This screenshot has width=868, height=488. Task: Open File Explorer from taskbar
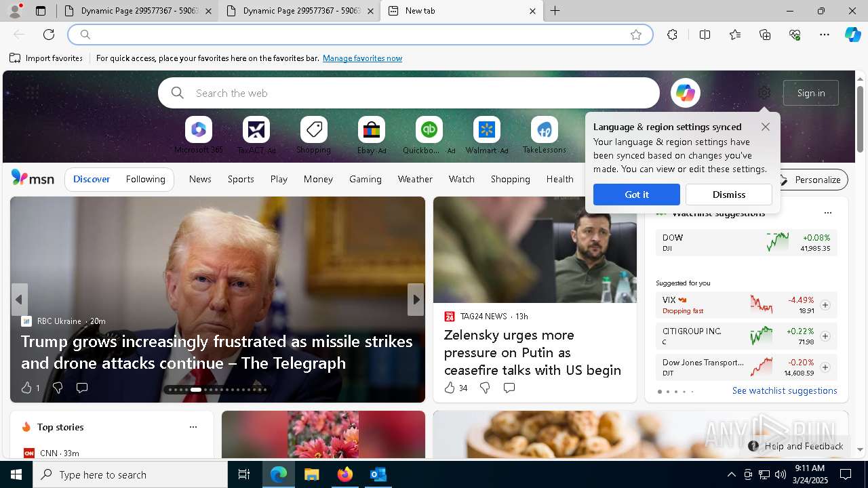click(311, 474)
